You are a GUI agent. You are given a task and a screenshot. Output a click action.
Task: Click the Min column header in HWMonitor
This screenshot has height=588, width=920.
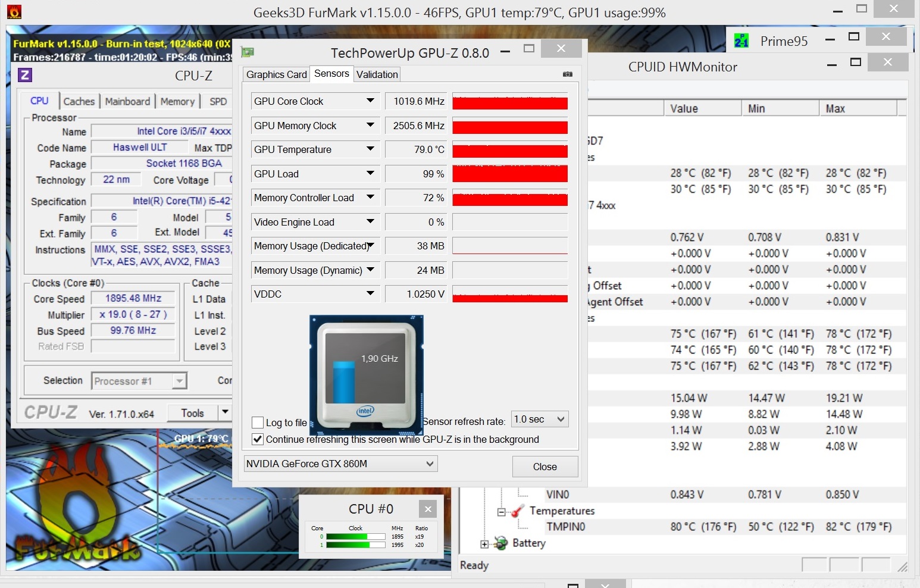coord(780,108)
